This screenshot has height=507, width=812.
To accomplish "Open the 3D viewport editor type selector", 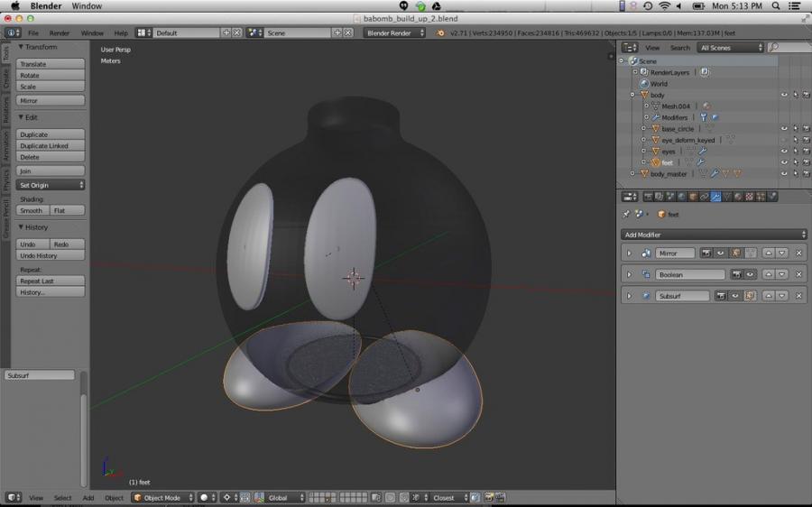I will coord(14,498).
